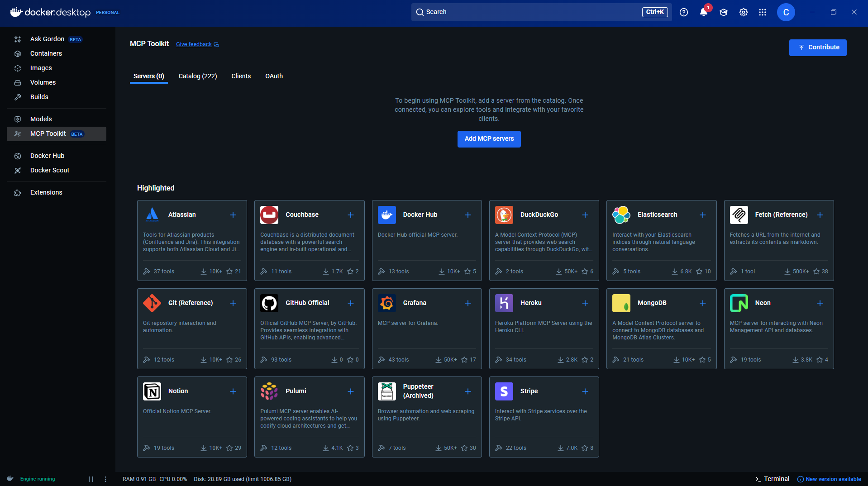
Task: Add the Heroku server with plus icon
Action: click(x=585, y=303)
